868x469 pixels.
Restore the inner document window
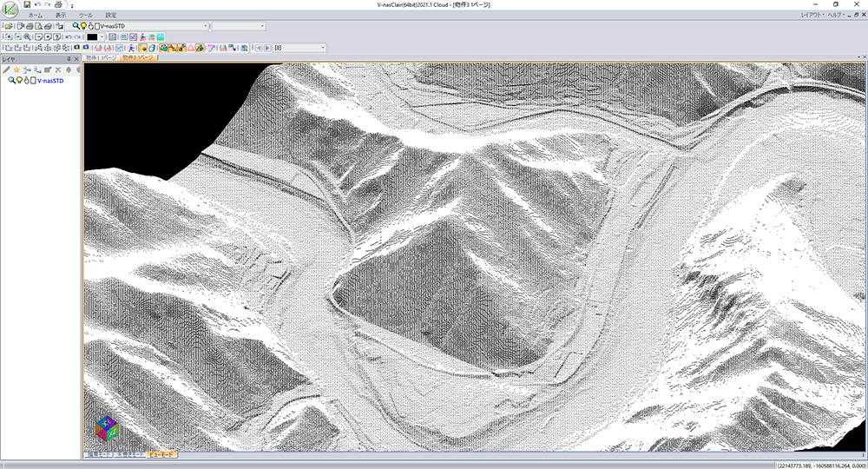click(857, 15)
